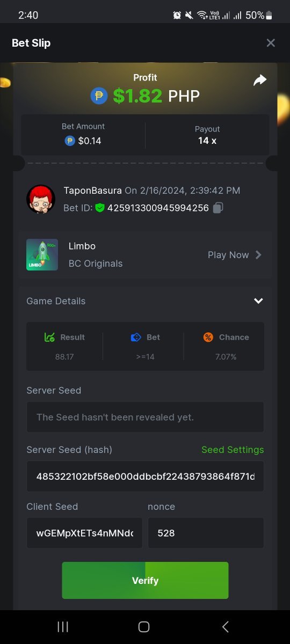290x644 pixels.
Task: Select the Client Seed field
Action: (84, 533)
